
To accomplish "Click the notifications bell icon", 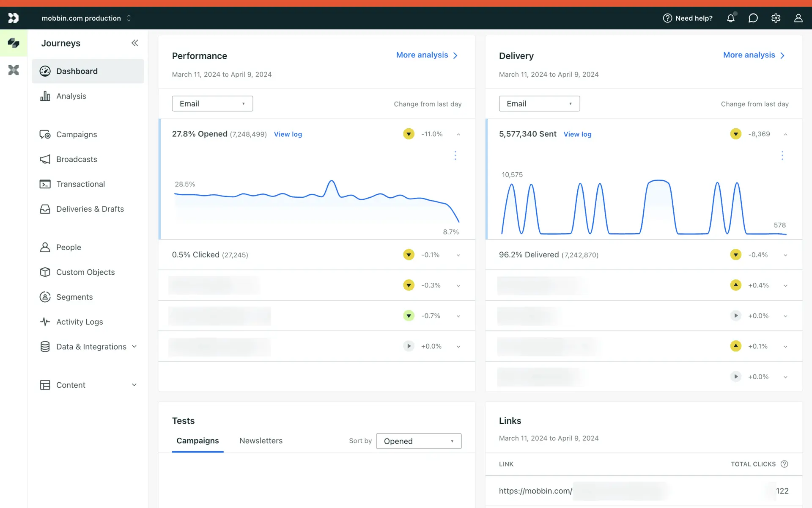I will point(730,18).
